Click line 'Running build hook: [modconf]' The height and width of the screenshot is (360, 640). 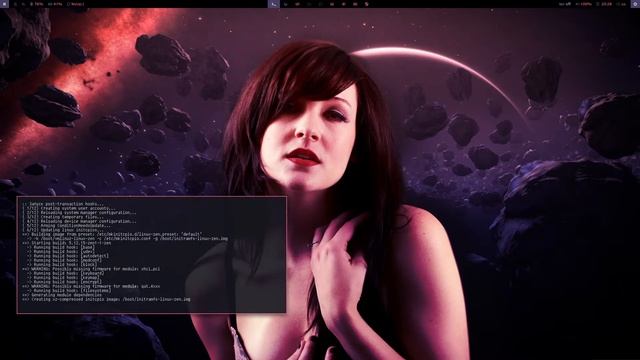tap(64, 260)
